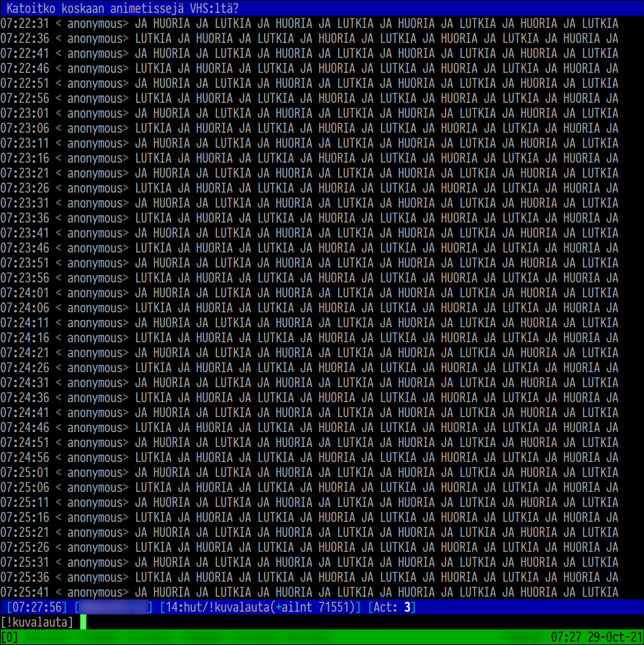Focus the green cursor in the input line
This screenshot has width=644, height=645.
point(84,622)
